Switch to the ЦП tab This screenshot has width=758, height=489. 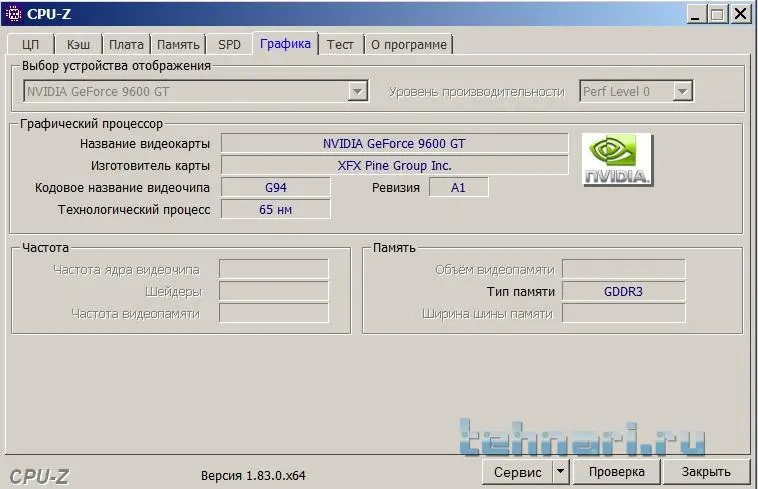tap(30, 44)
